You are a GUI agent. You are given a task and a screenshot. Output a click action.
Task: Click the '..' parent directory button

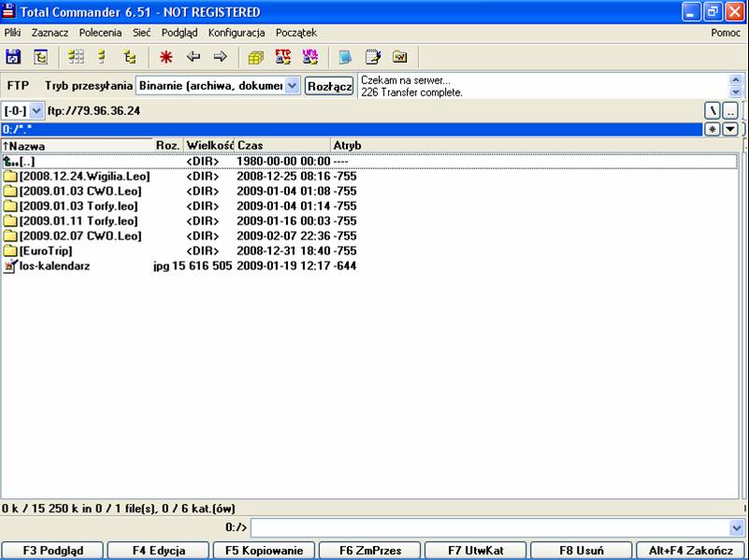tap(730, 110)
